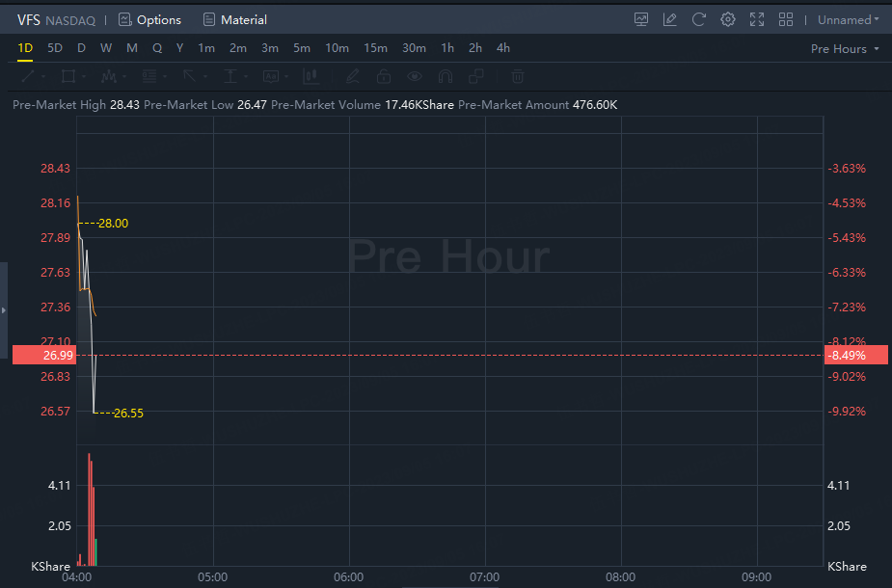The height and width of the screenshot is (588, 892).
Task: Click the duplicate drawing icon
Action: click(476, 76)
